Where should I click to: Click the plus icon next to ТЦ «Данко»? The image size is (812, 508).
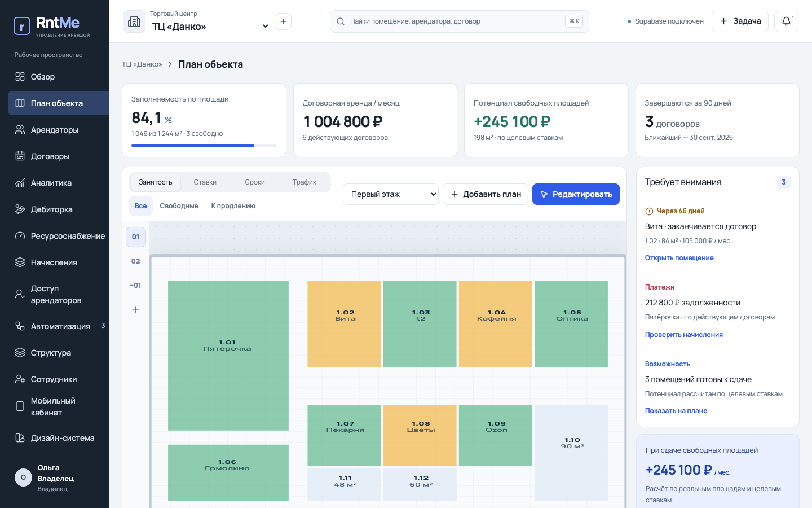click(x=283, y=21)
